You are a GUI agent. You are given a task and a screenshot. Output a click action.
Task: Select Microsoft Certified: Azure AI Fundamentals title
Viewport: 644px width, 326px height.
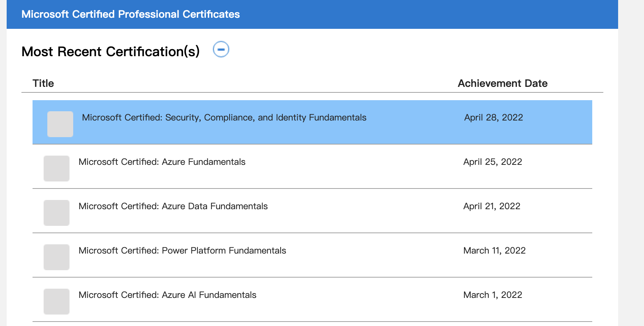[x=167, y=295]
